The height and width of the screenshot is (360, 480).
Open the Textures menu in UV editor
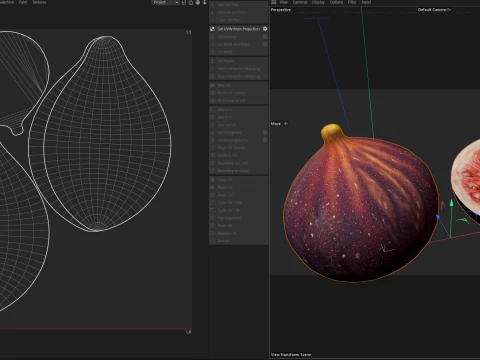click(39, 2)
